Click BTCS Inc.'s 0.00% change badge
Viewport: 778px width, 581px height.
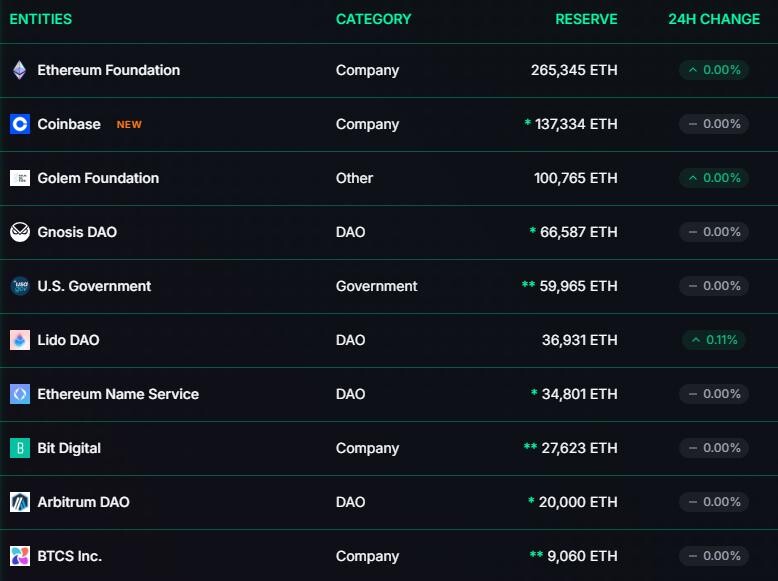coord(714,557)
